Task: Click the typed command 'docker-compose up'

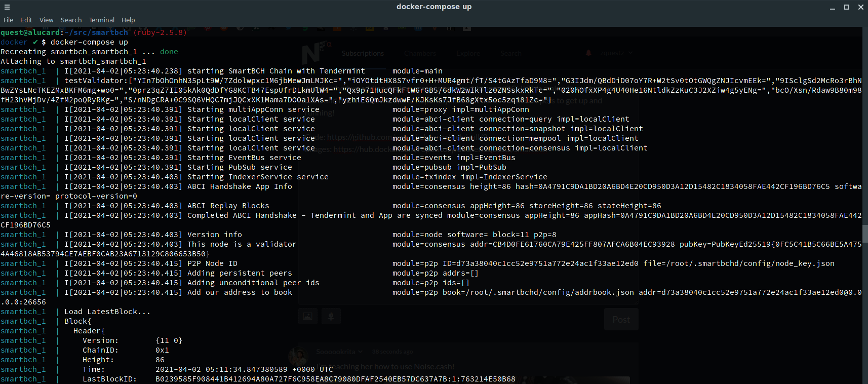Action: (89, 42)
